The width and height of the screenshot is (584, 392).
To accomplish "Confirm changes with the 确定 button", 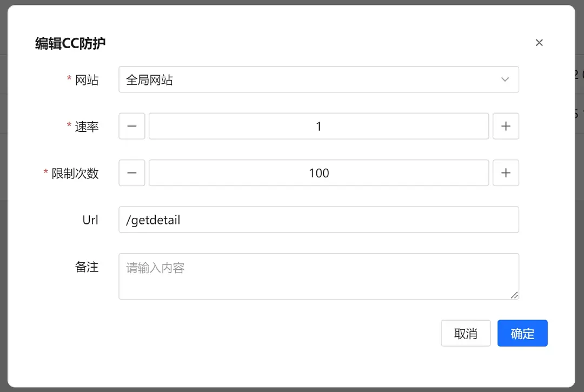I will (522, 333).
